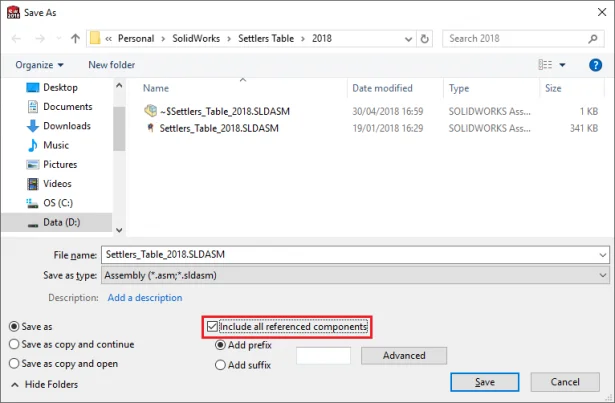Image resolution: width=615 pixels, height=403 pixels.
Task: Click the Settlers_Table_2018.SLDASM assembly file icon
Action: click(150, 128)
